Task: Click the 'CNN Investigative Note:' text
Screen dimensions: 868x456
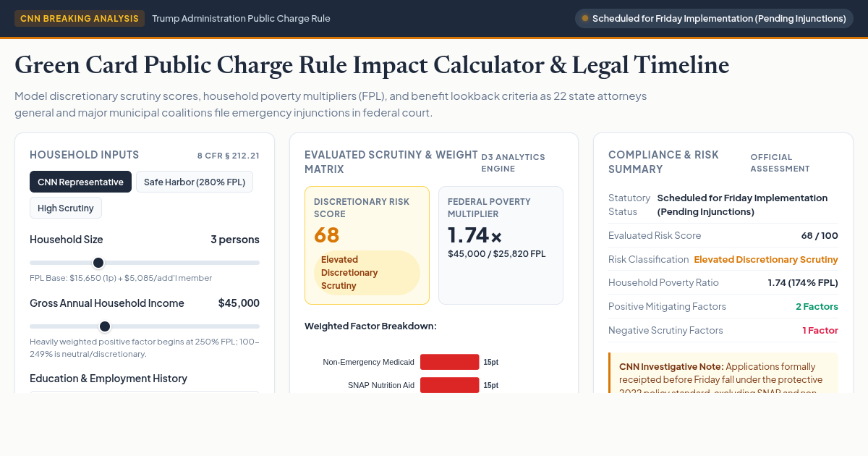Action: click(671, 366)
